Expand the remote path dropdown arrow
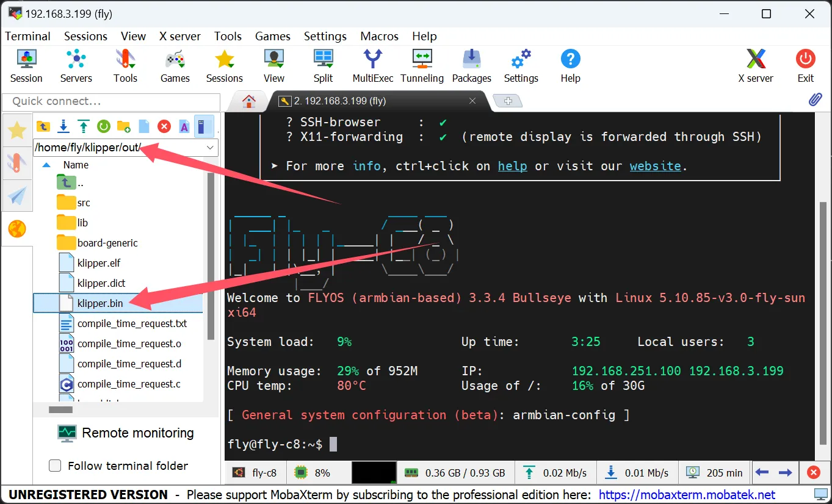Viewport: 832px width, 504px height. pos(210,148)
